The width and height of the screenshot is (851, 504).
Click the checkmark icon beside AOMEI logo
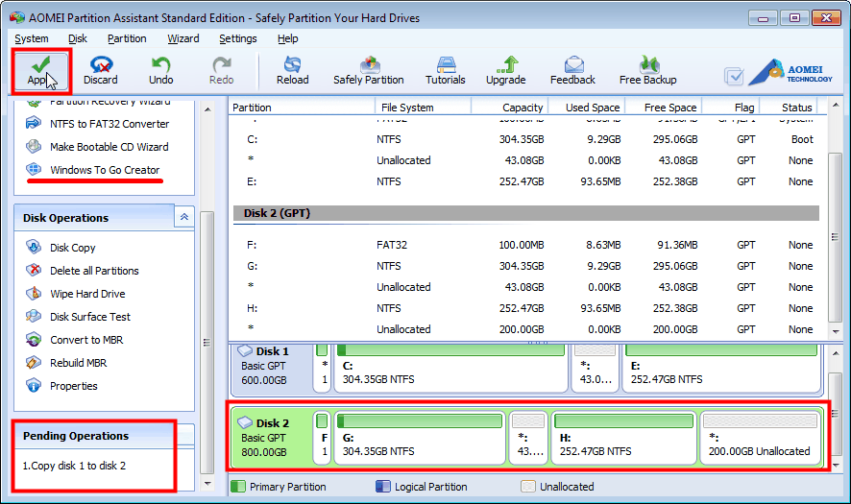click(x=734, y=76)
